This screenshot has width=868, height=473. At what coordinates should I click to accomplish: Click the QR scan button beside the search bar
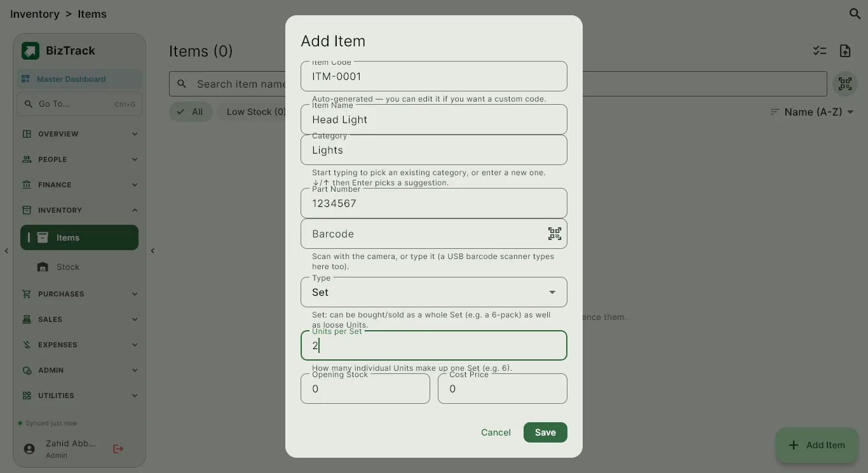pyautogui.click(x=845, y=84)
